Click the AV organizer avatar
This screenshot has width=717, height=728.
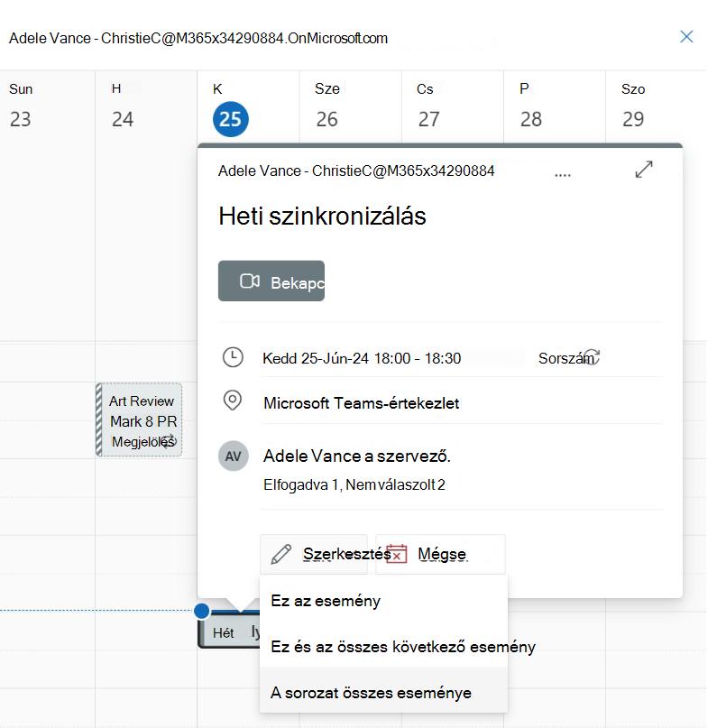(x=233, y=456)
